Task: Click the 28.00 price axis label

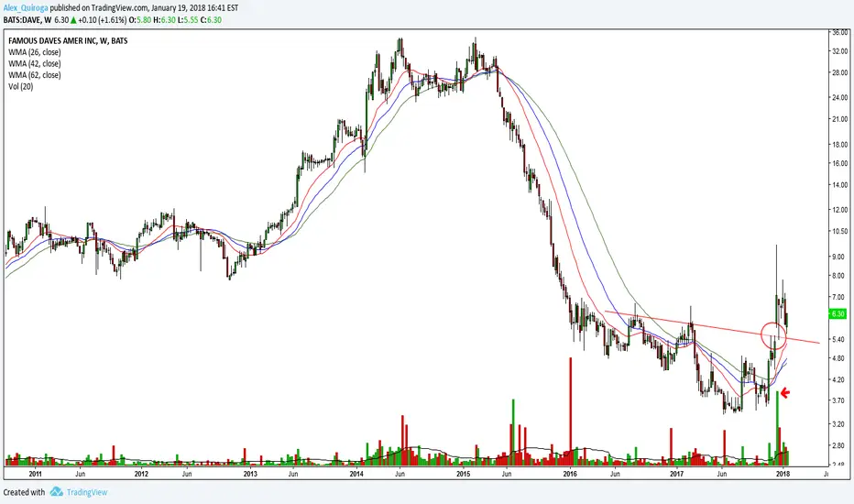Action: (839, 72)
